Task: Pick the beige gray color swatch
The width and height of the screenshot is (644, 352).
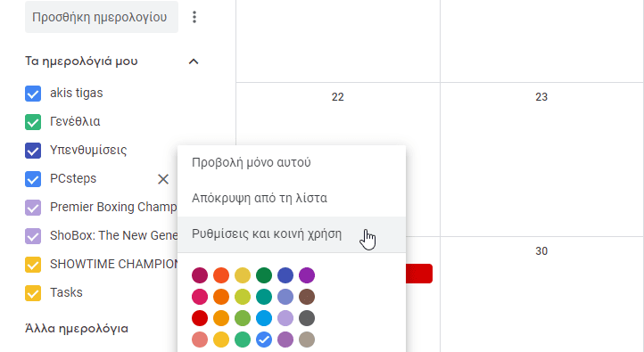Action: (307, 340)
